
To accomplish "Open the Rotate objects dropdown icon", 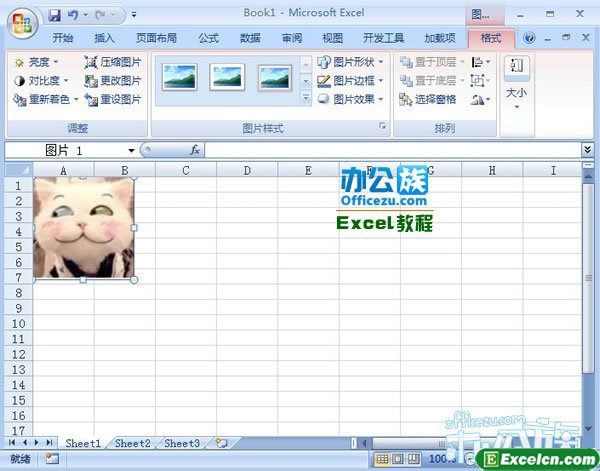I will 481,99.
